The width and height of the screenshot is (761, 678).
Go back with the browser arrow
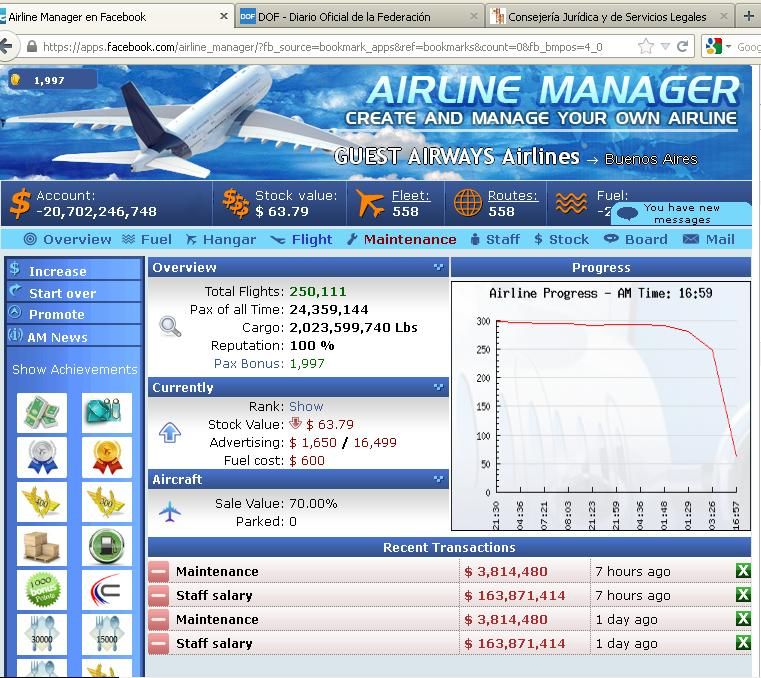(6, 47)
